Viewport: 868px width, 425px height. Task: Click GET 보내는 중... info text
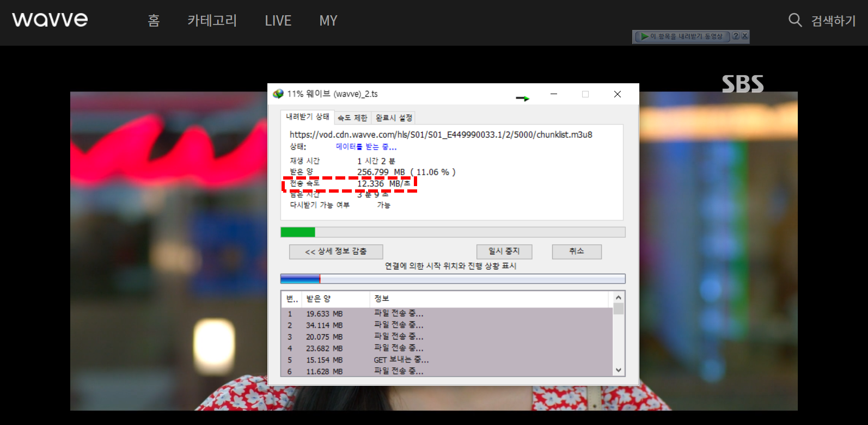tap(401, 360)
